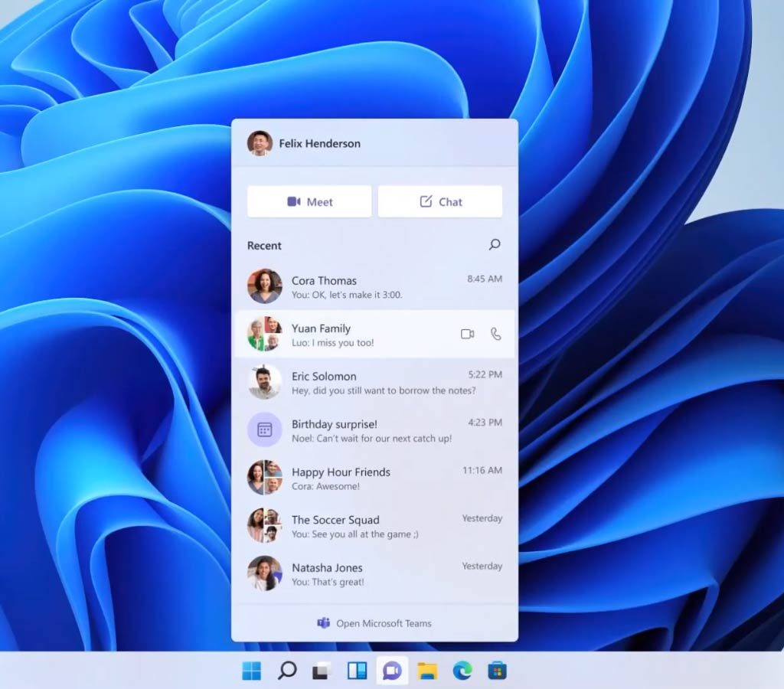Start video call with Yuan Family
784x689 pixels.
[468, 334]
